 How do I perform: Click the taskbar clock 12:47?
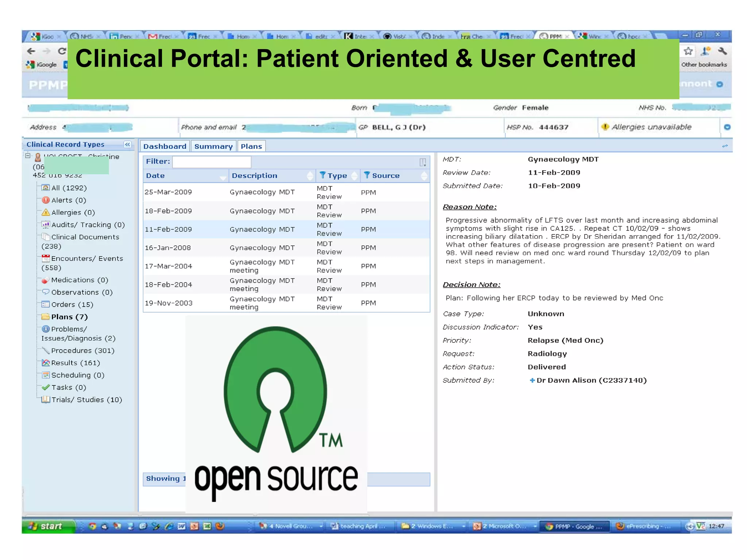click(716, 526)
